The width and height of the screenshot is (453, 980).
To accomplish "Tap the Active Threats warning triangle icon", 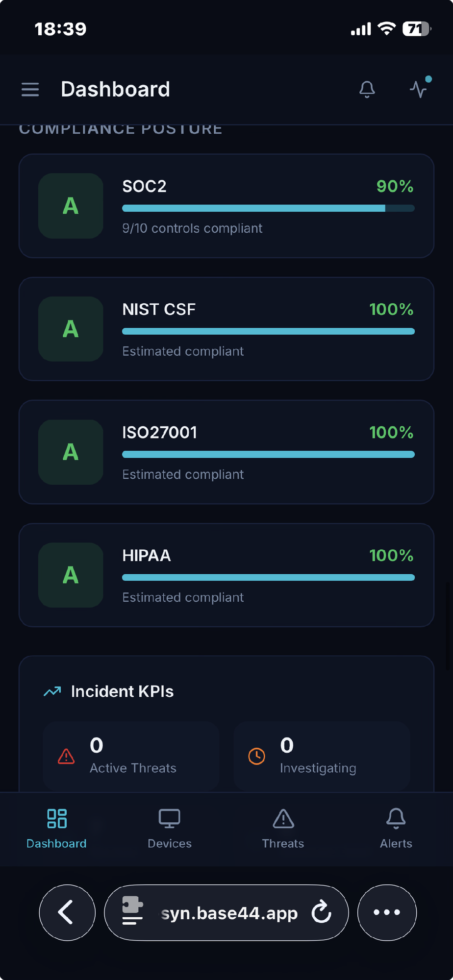I will pyautogui.click(x=66, y=756).
